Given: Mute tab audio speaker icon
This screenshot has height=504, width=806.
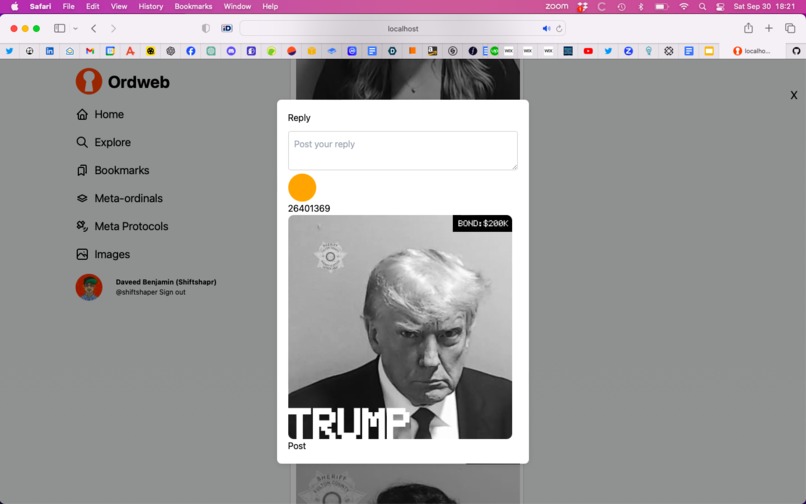Looking at the screenshot, I should coord(546,29).
